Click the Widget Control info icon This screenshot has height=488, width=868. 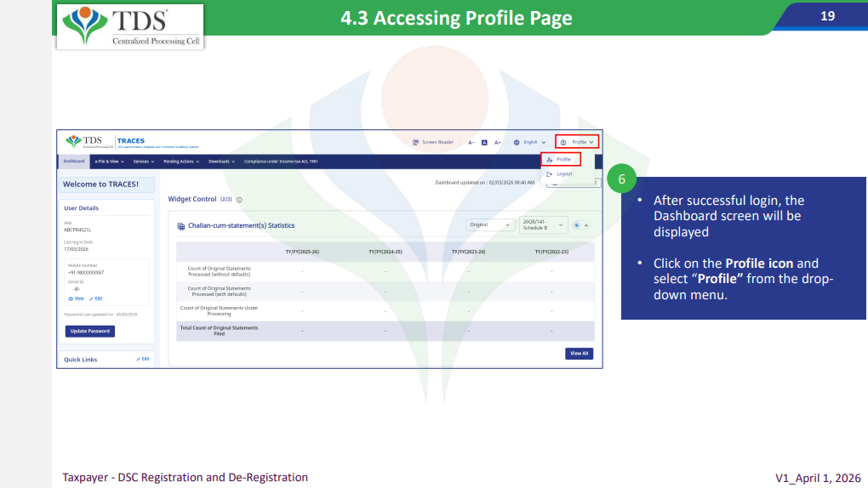[x=239, y=200]
